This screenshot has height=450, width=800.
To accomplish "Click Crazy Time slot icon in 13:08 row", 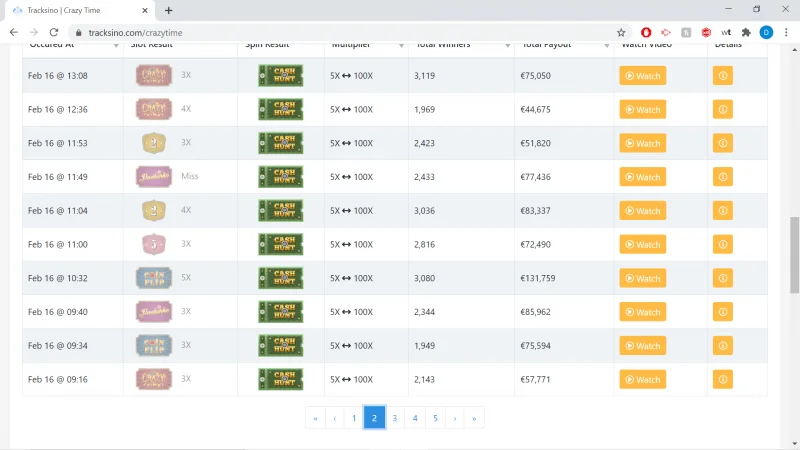I will click(154, 75).
